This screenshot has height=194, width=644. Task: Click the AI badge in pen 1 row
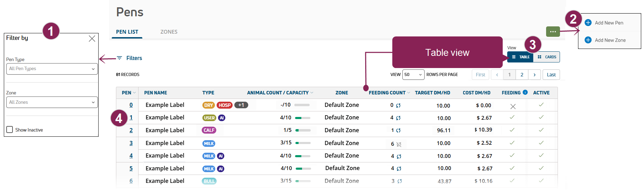(222, 118)
